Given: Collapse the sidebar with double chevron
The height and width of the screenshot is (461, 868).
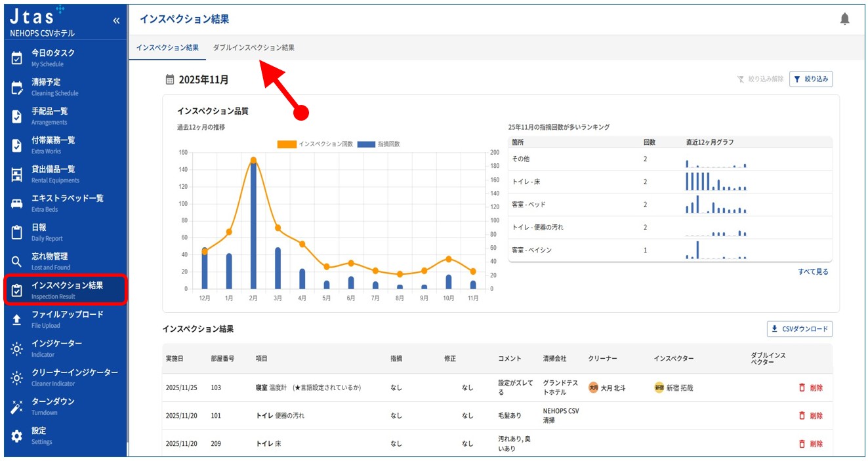Looking at the screenshot, I should (x=116, y=20).
